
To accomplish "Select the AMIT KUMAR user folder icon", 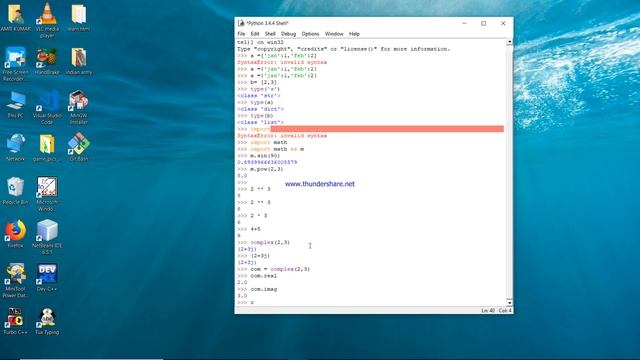I will click(x=16, y=18).
